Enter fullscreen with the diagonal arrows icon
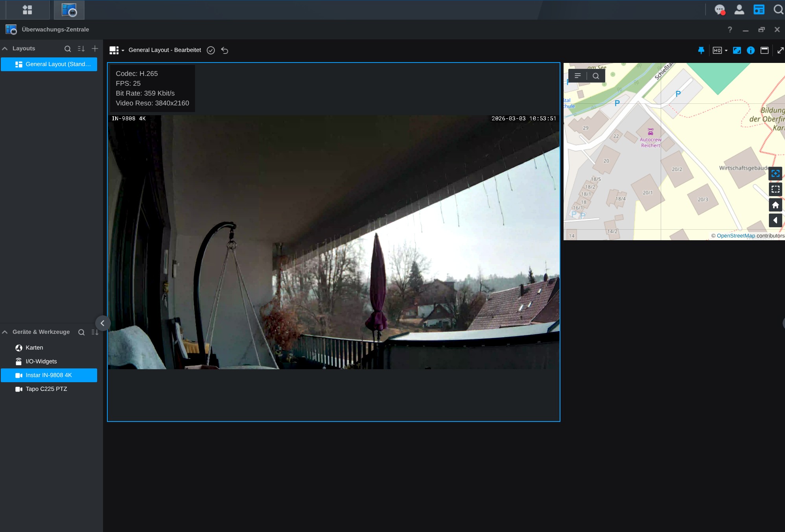The image size is (785, 532). click(x=780, y=50)
